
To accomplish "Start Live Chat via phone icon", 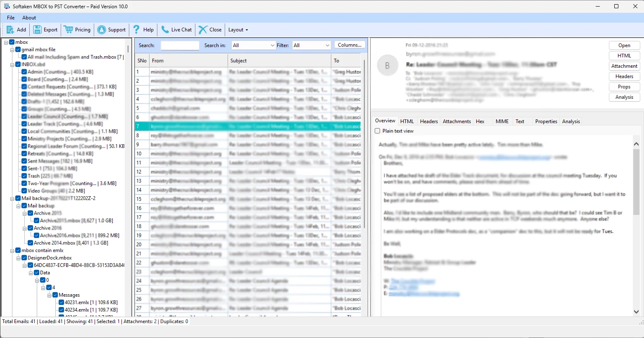I will [x=165, y=30].
